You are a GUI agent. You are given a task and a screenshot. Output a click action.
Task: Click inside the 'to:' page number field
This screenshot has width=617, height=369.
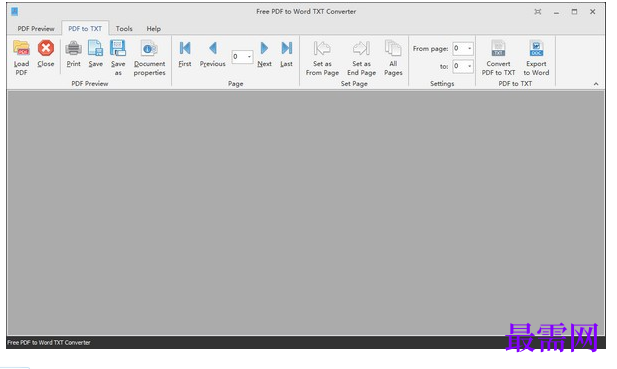pyautogui.click(x=459, y=66)
